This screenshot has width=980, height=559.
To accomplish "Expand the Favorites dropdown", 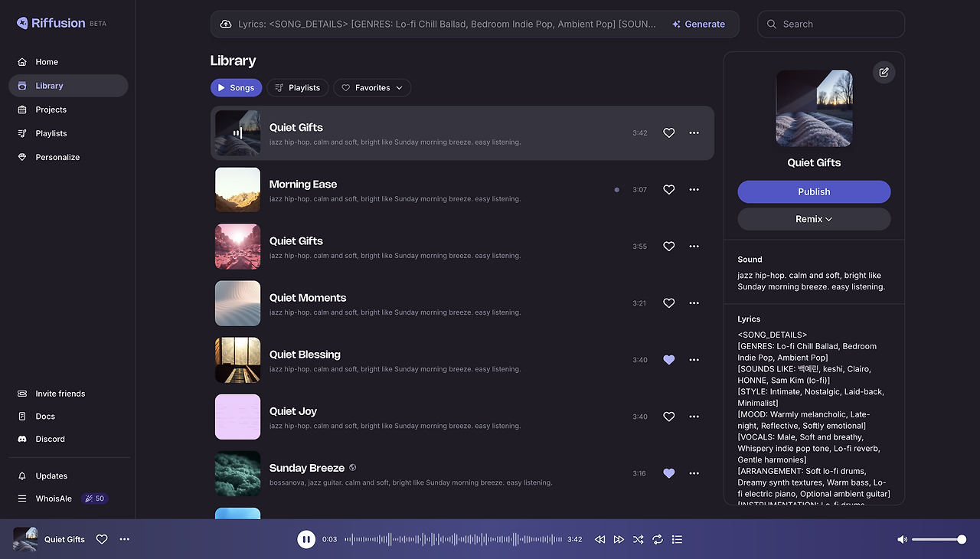I will coord(372,88).
